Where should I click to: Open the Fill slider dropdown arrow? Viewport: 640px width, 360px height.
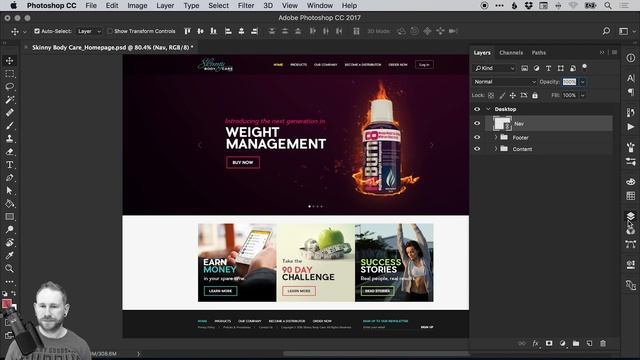(583, 96)
